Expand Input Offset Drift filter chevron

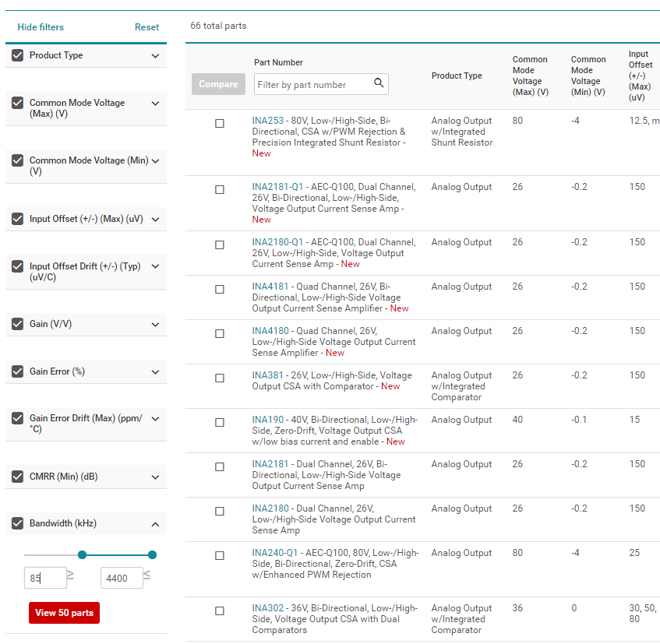[x=155, y=266]
